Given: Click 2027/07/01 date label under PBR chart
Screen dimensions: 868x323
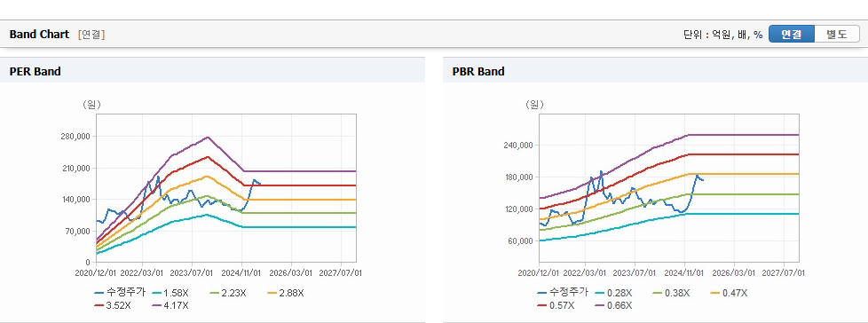Looking at the screenshot, I should pos(784,273).
